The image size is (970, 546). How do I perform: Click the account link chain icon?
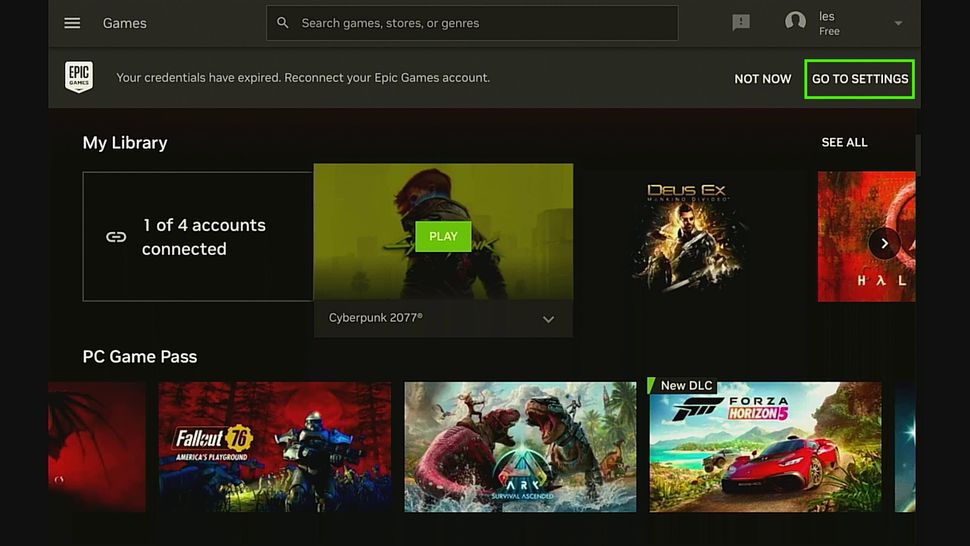click(116, 237)
